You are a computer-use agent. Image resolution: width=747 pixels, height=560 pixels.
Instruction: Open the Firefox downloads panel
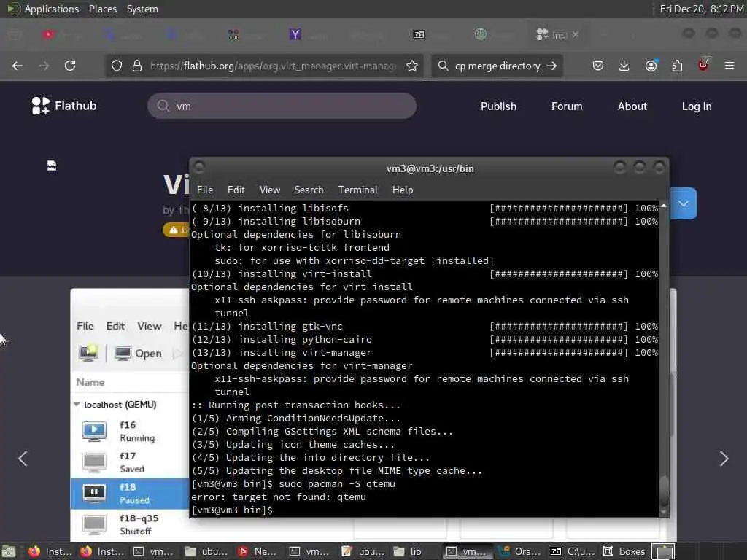pyautogui.click(x=624, y=66)
